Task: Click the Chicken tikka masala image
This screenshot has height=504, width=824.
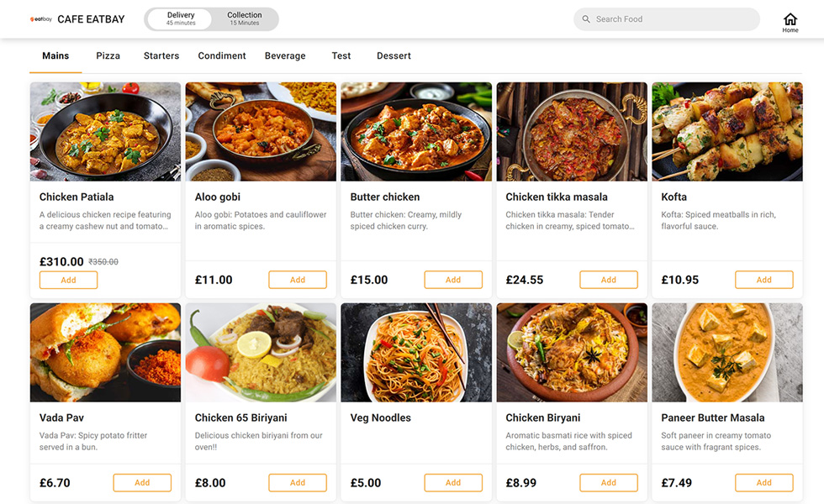Action: pos(572,131)
